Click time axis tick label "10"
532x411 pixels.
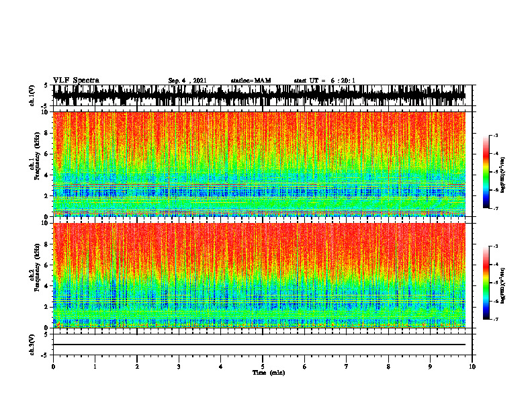coord(472,367)
